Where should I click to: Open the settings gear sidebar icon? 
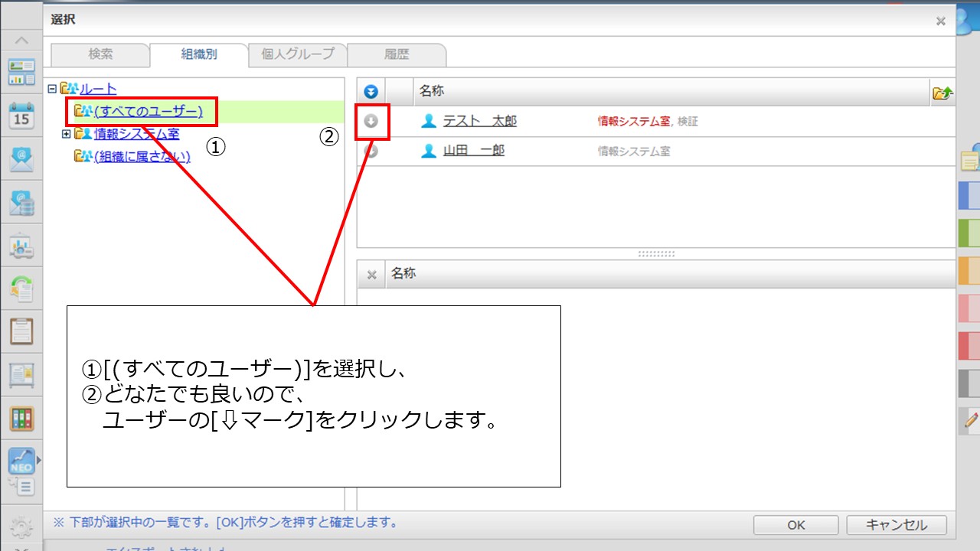[x=21, y=526]
